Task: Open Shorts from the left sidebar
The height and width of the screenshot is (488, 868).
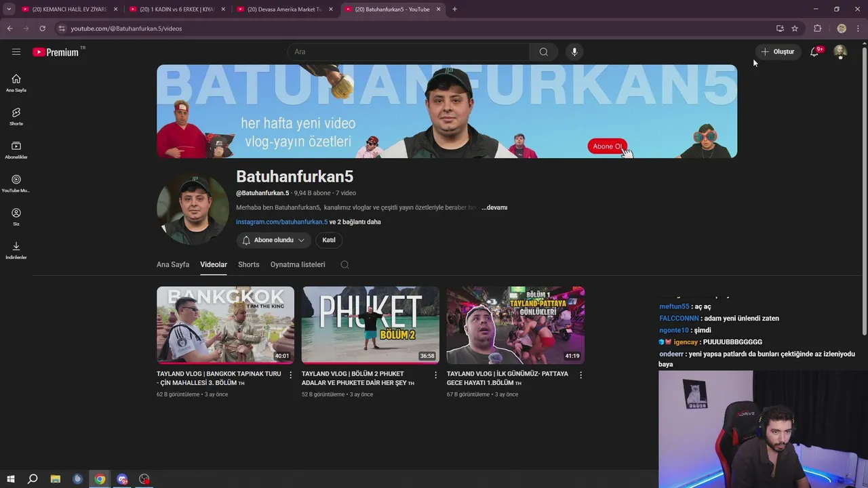Action: [16, 117]
